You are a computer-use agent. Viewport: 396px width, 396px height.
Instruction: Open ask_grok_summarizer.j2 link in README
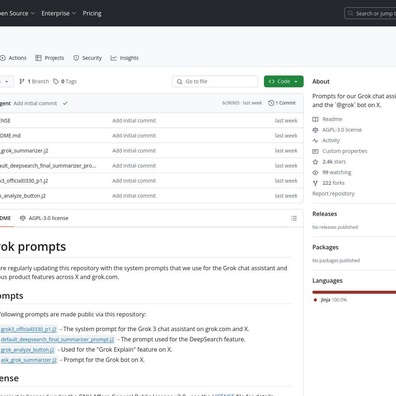pyautogui.click(x=29, y=360)
